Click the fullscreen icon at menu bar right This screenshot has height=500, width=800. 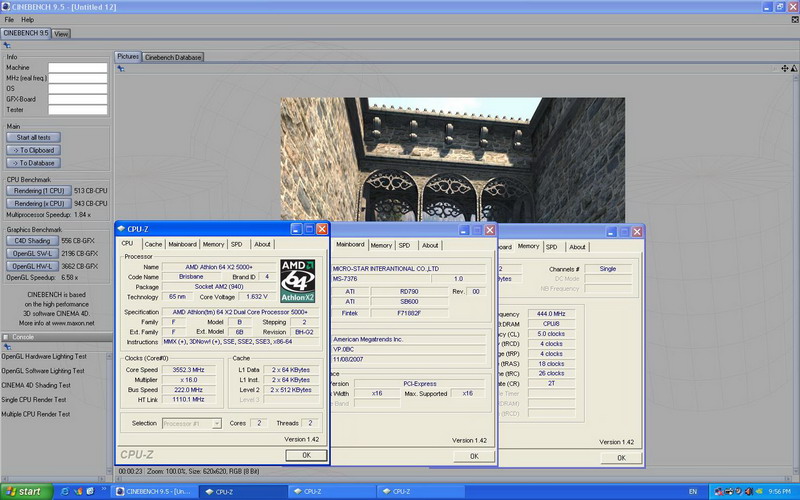[x=793, y=19]
